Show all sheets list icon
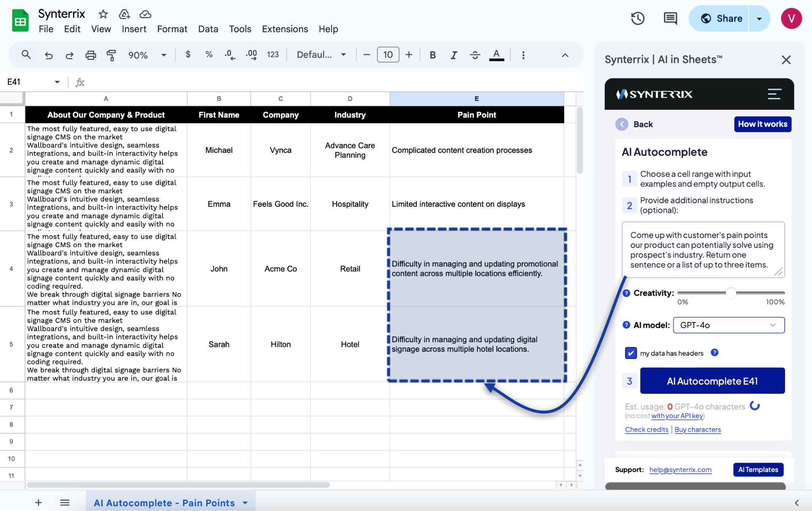Screen dimensions: 812x511 click(x=65, y=503)
